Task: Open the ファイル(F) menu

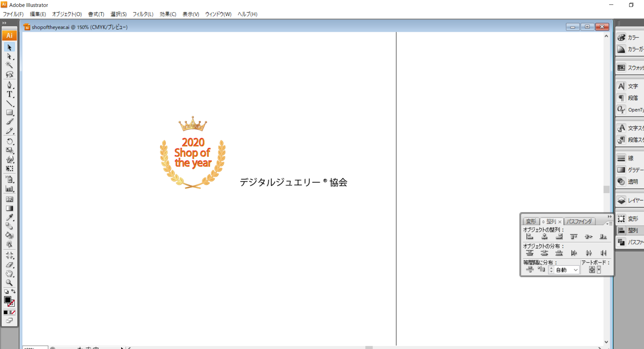Action: (13, 14)
